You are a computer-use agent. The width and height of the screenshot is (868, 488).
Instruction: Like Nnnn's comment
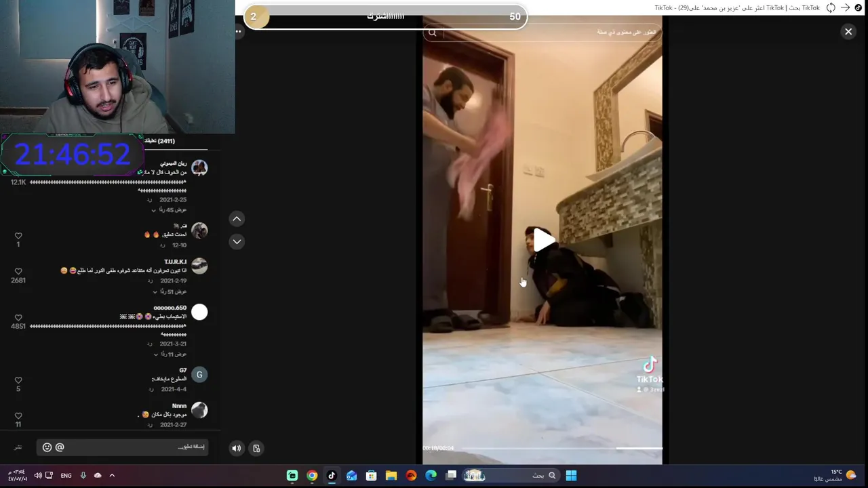pyautogui.click(x=18, y=415)
